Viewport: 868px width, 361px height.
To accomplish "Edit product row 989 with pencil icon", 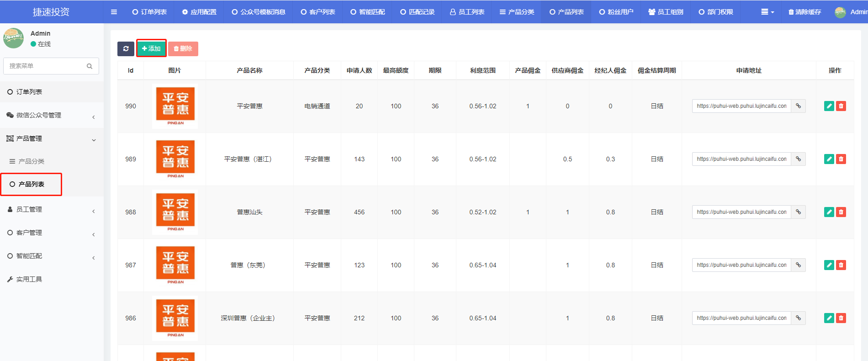I will 829,159.
